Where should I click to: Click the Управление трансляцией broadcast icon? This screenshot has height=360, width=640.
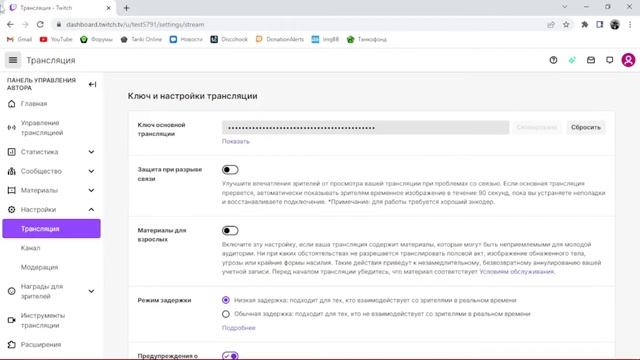11,128
